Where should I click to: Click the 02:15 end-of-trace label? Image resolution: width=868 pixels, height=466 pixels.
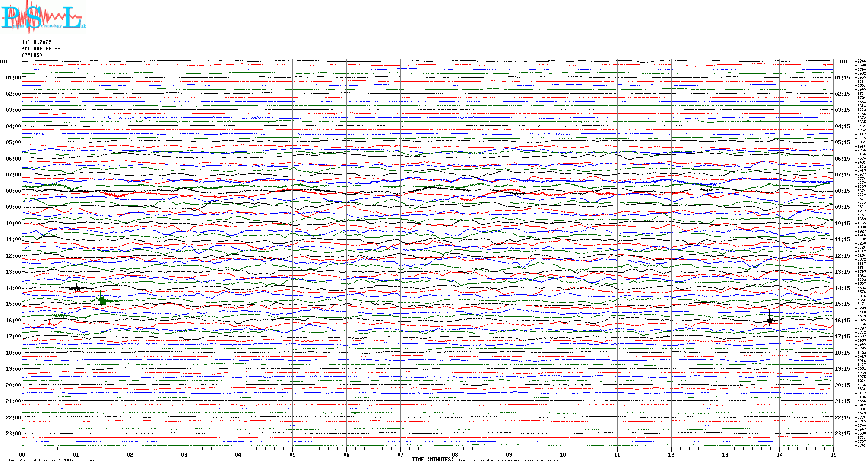(843, 94)
